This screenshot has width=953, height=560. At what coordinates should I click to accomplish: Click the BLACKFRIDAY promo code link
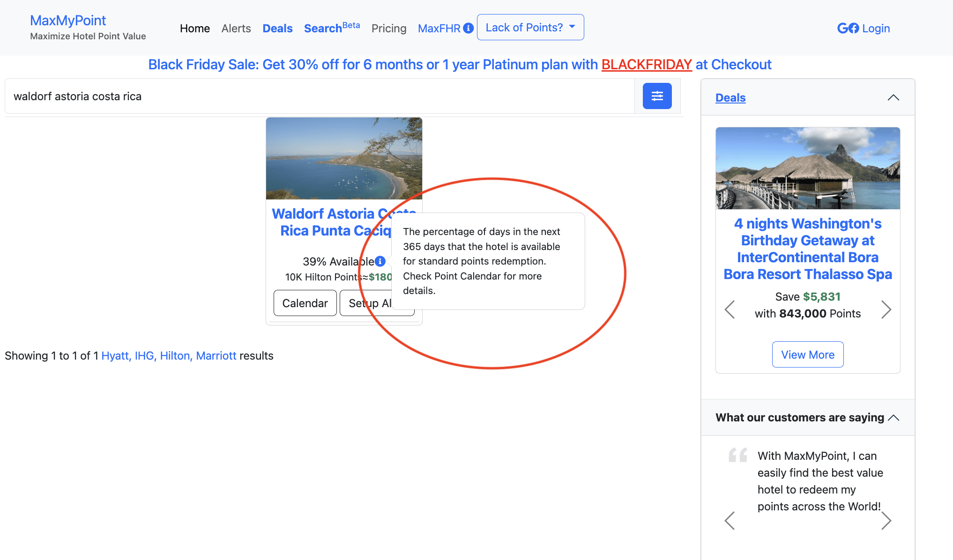pos(647,65)
